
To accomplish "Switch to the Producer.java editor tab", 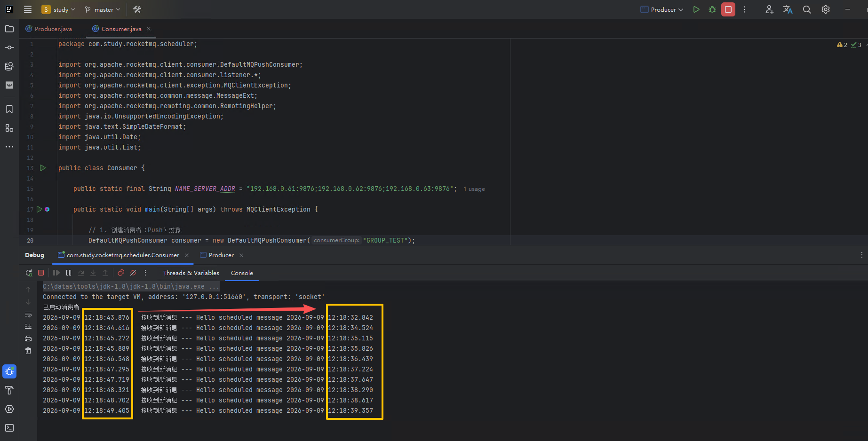I will tap(48, 29).
